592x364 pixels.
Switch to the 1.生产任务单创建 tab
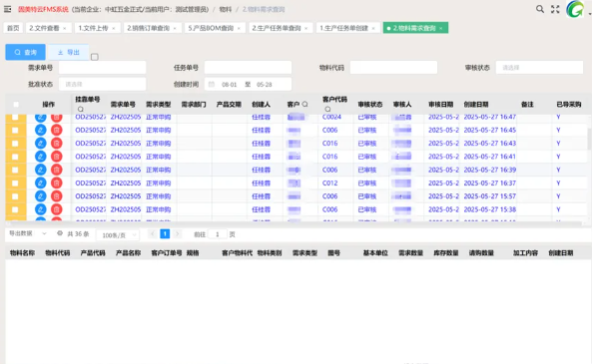coord(347,28)
